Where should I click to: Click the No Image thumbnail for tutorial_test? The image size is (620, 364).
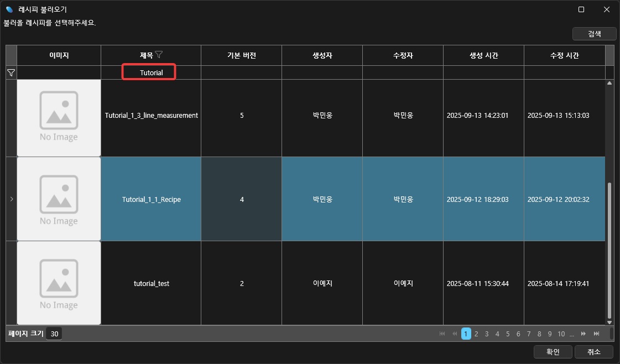59,283
